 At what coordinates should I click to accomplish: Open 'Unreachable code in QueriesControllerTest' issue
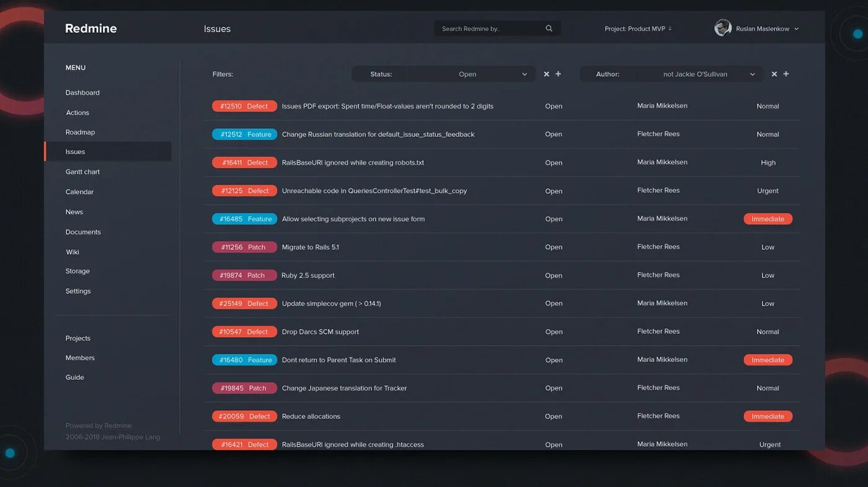[374, 191]
